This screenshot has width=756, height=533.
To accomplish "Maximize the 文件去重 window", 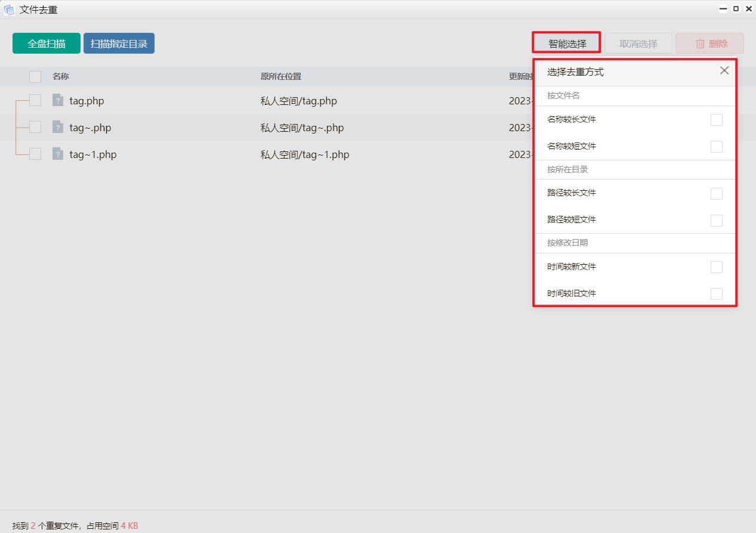I will pyautogui.click(x=736, y=9).
